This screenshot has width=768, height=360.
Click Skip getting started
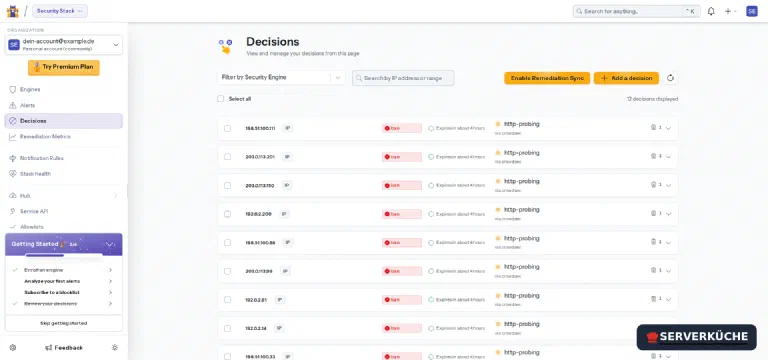[64, 323]
